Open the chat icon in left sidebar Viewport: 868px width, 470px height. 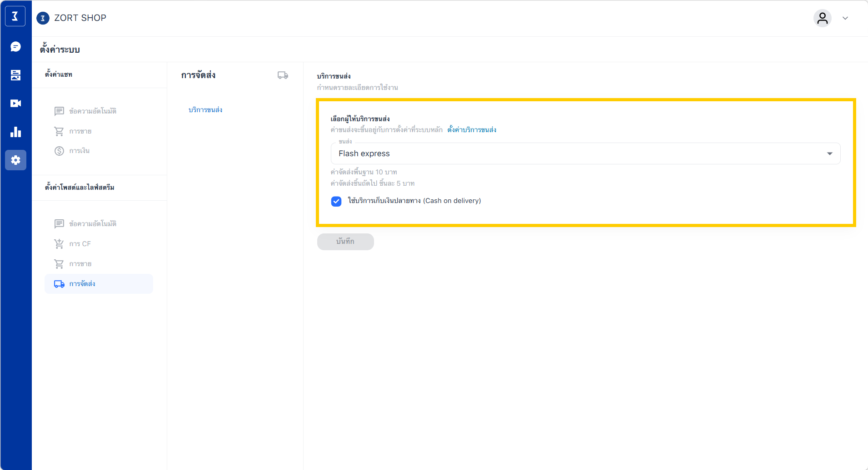pyautogui.click(x=15, y=47)
